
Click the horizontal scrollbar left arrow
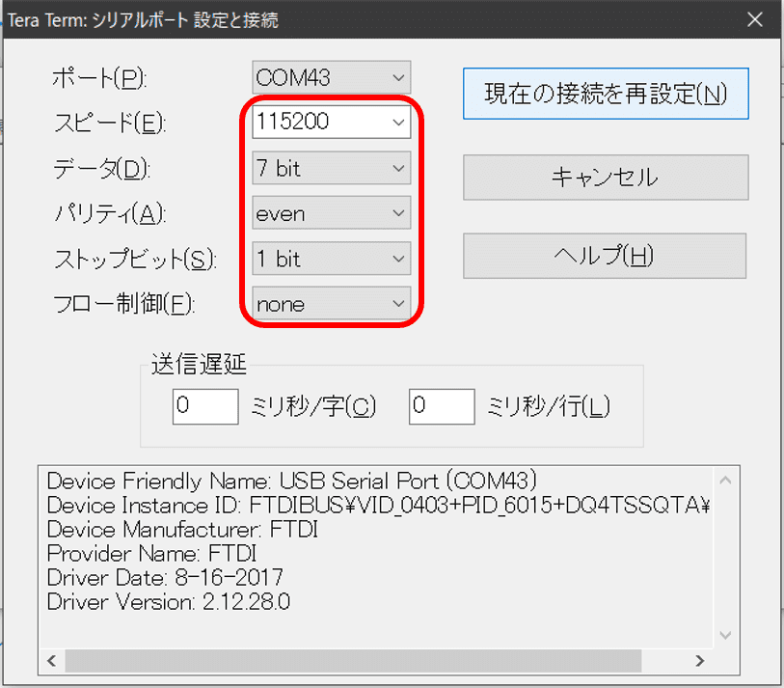[x=51, y=661]
